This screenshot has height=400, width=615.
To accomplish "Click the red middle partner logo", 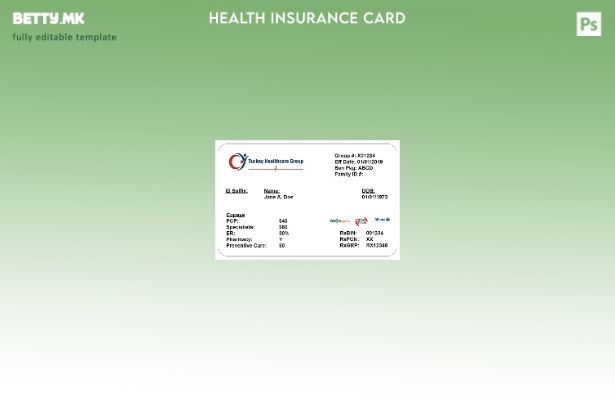I will point(361,221).
